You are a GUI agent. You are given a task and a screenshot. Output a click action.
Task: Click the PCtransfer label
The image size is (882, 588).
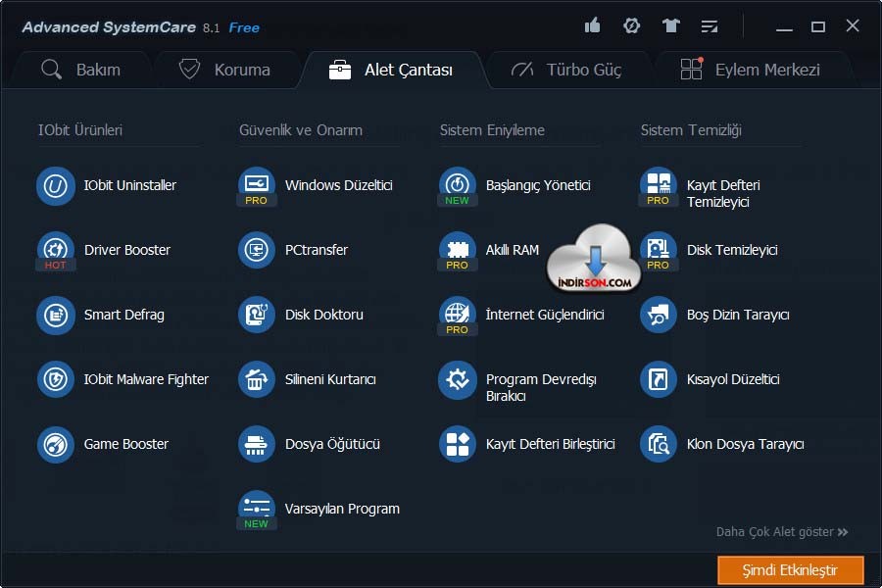pyautogui.click(x=317, y=251)
